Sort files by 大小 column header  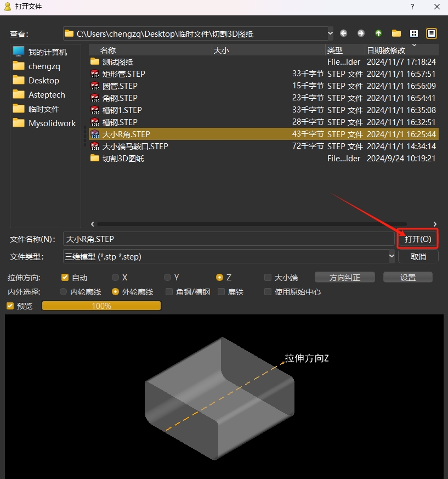point(269,50)
